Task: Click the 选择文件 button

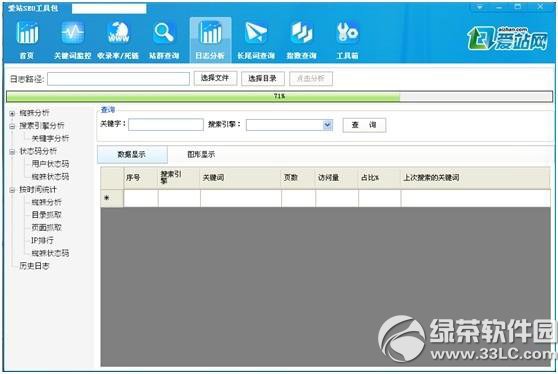Action: [215, 78]
